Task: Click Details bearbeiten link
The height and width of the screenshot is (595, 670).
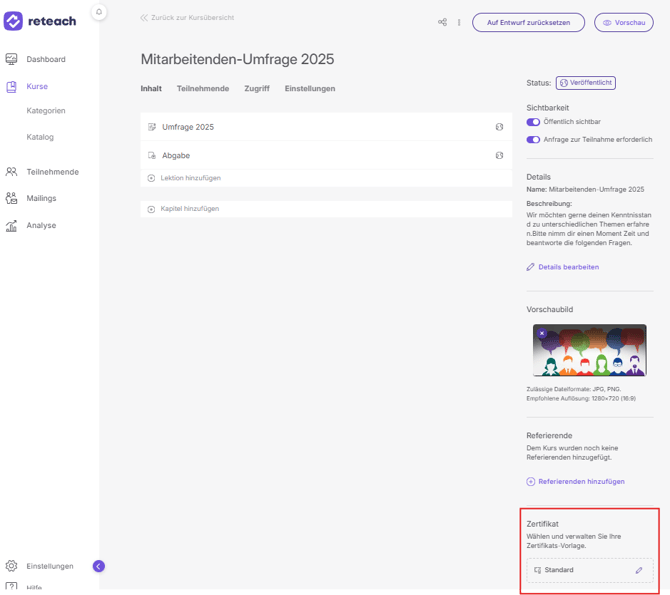Action: click(x=563, y=267)
